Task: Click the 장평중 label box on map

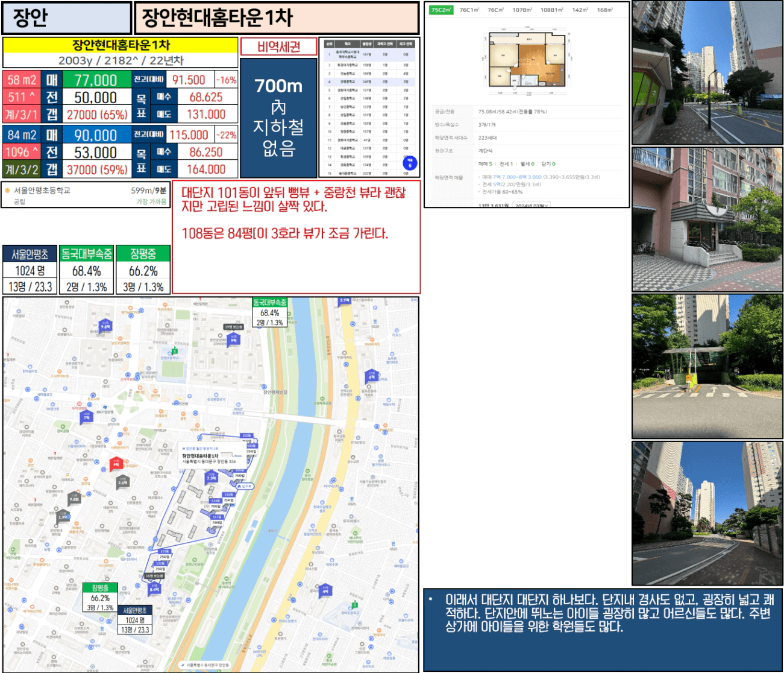Action: tap(100, 598)
